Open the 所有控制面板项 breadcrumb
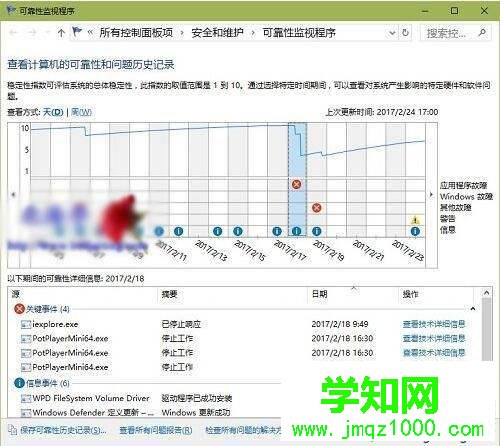 [136, 32]
